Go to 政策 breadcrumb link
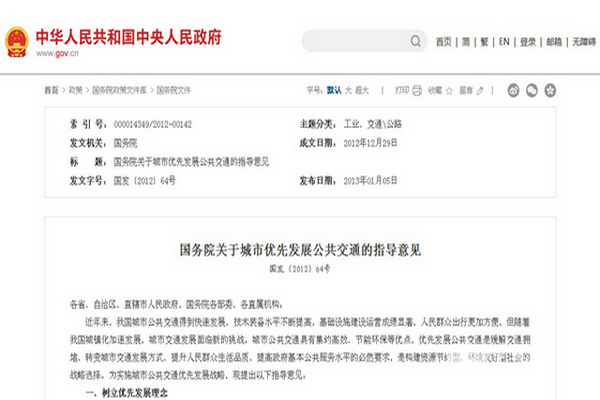The width and height of the screenshot is (600, 400). coord(75,90)
